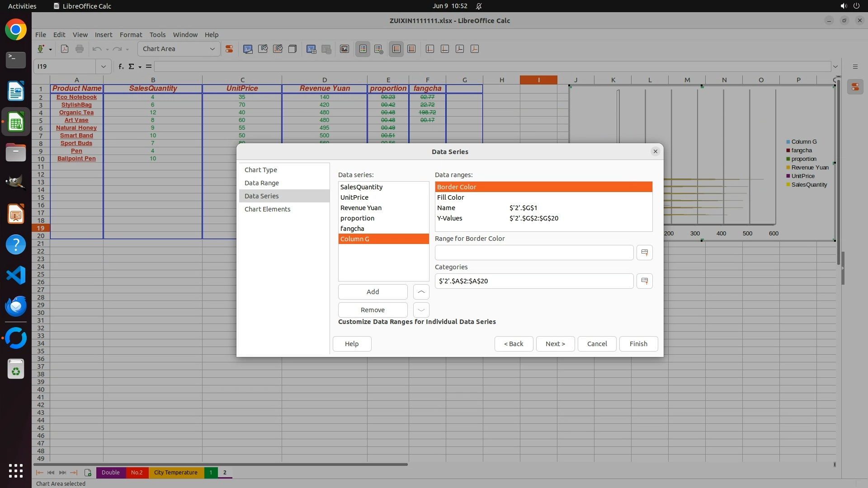Toggle Horizontal Grids toolbar button
The height and width of the screenshot is (488, 868).
click(x=396, y=49)
